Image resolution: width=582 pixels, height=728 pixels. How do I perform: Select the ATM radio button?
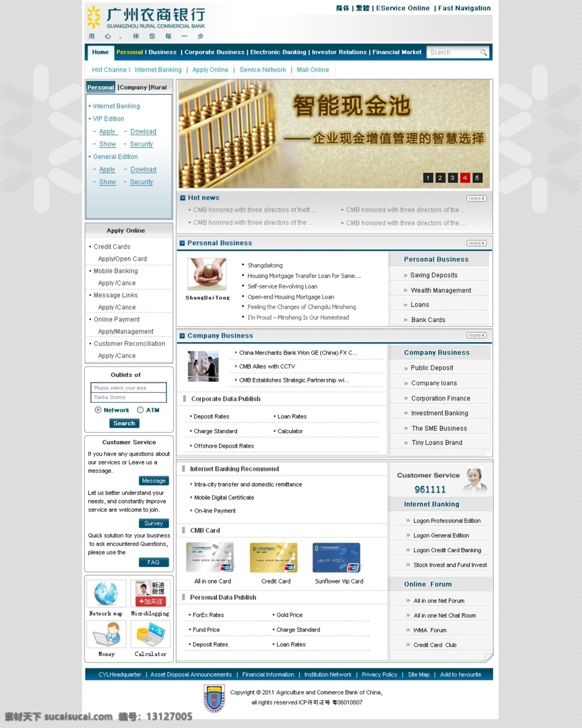[x=140, y=410]
